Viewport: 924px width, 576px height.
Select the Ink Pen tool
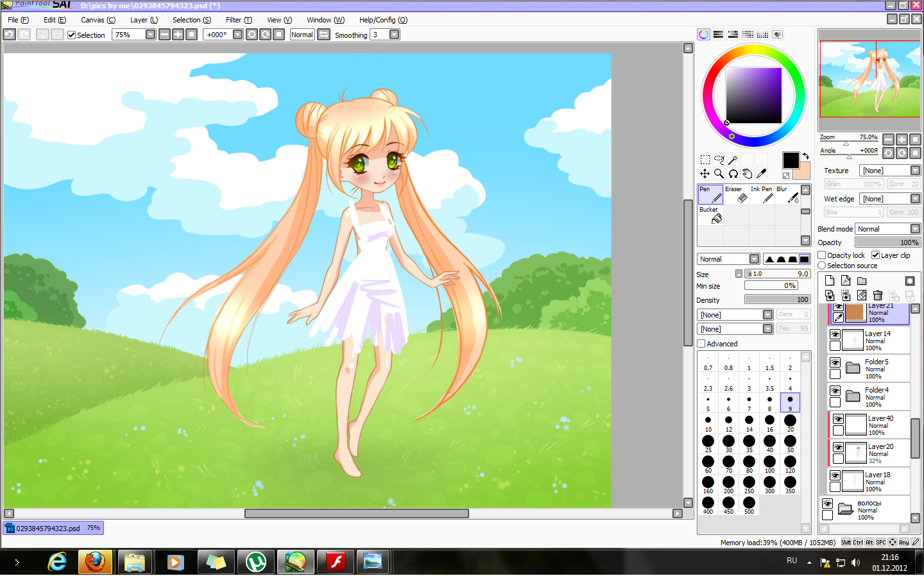(762, 195)
